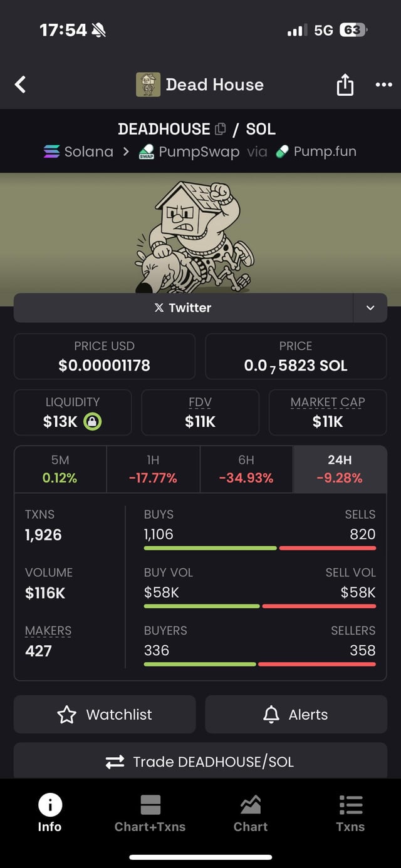
Task: Copy the DEADHOUSE token address icon
Action: pyautogui.click(x=220, y=130)
